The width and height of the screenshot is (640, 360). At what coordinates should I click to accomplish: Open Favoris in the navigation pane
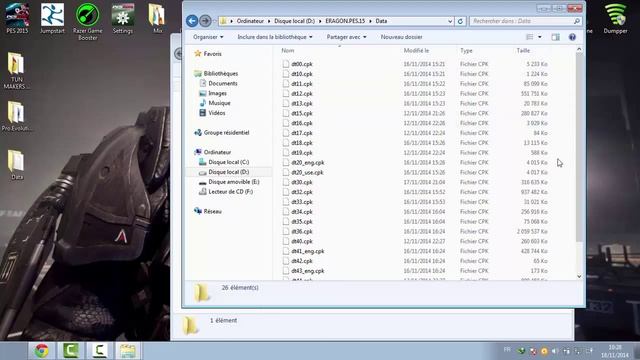click(x=208, y=54)
